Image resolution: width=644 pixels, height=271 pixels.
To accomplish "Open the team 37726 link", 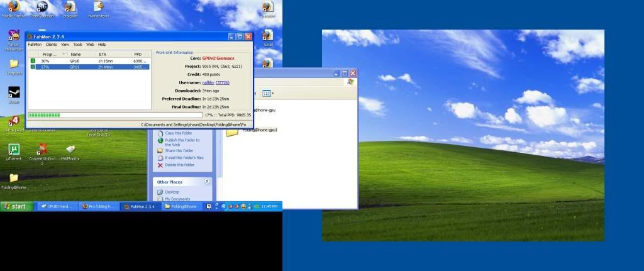I will coord(223,82).
